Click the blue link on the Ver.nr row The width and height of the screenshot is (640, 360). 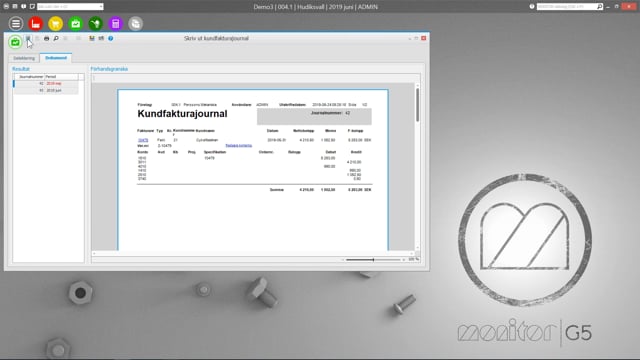pyautogui.click(x=239, y=145)
